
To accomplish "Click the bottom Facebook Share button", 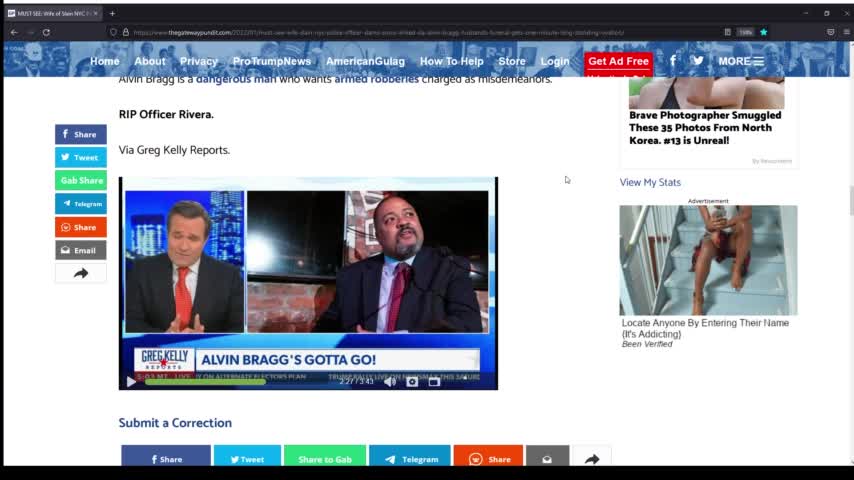I will pyautogui.click(x=166, y=457).
